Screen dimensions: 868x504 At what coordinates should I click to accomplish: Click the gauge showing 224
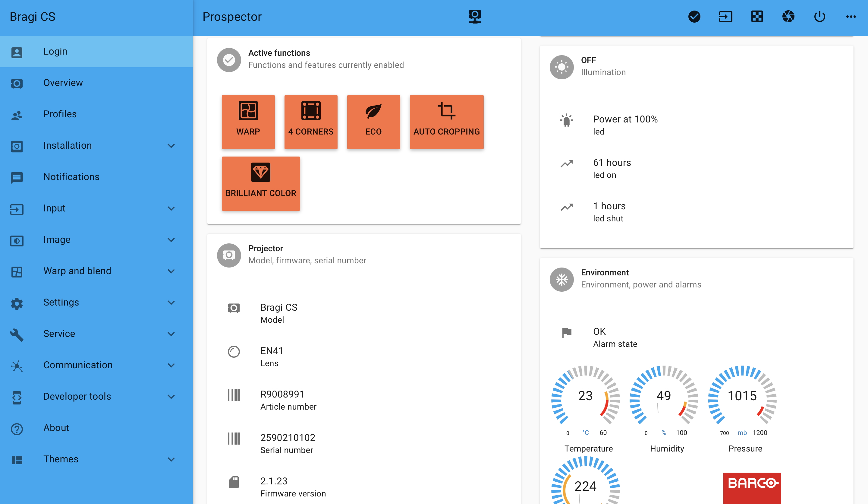585,480
